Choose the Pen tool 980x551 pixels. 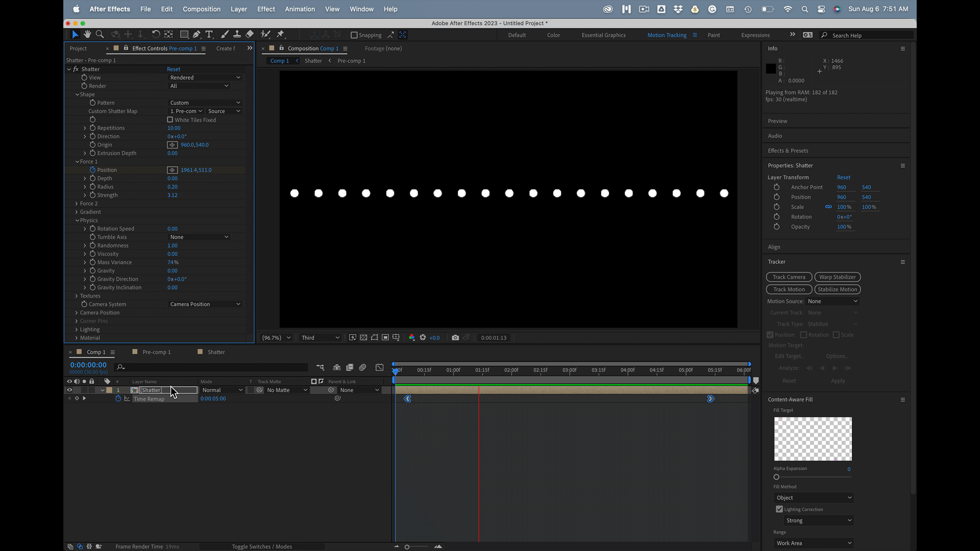click(197, 34)
